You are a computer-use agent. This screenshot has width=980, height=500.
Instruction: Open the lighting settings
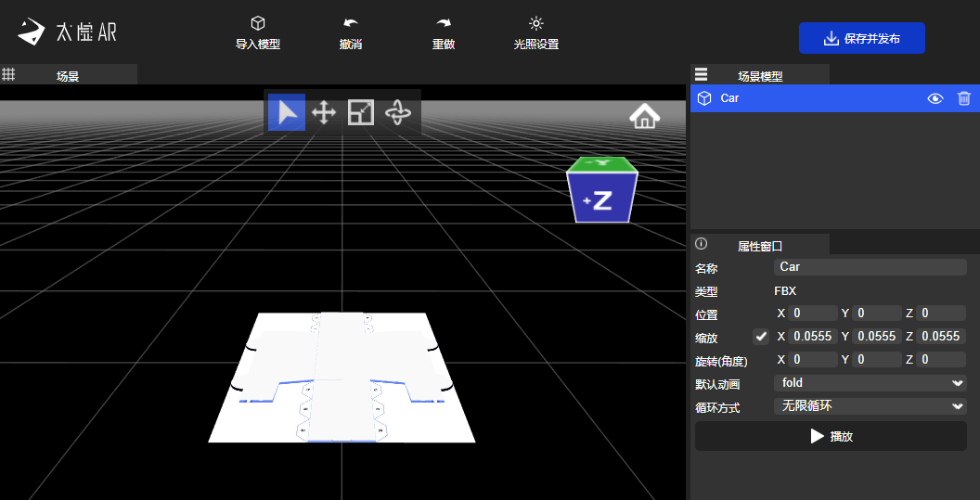click(x=535, y=23)
